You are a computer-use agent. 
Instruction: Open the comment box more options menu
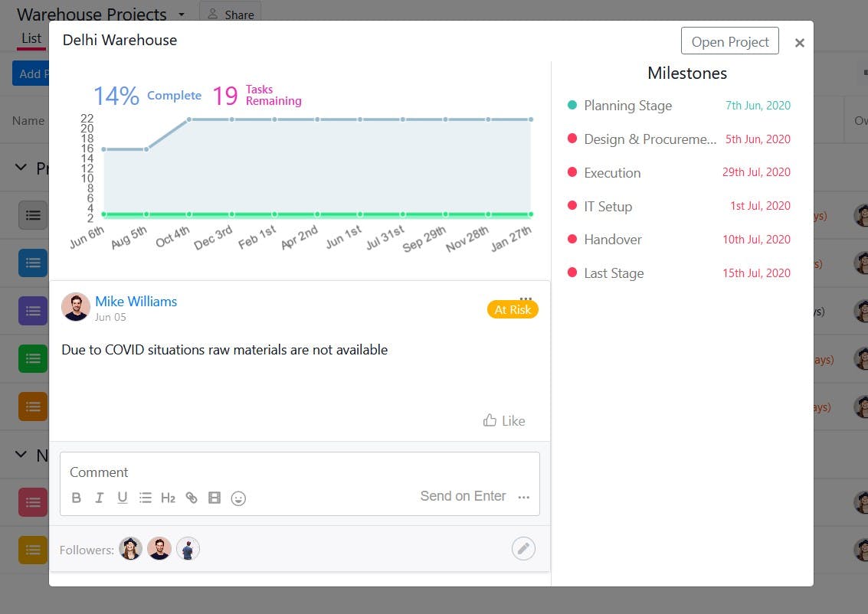524,498
